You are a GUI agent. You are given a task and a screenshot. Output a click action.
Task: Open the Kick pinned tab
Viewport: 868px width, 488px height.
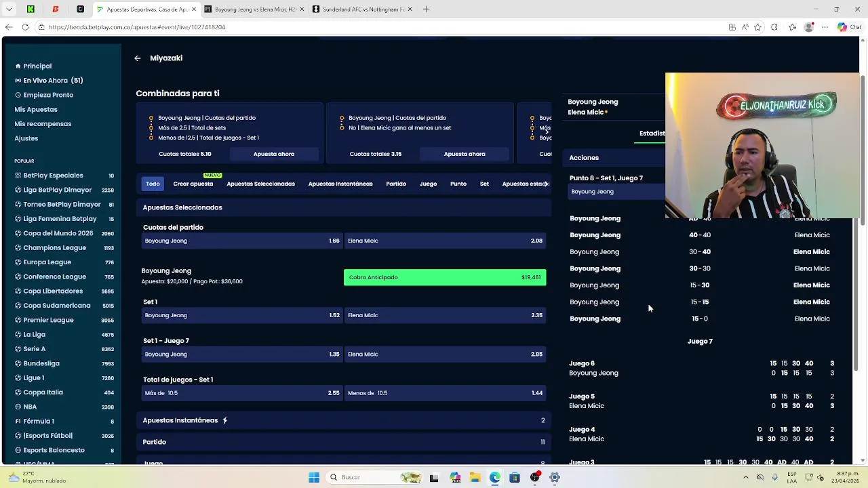point(31,9)
